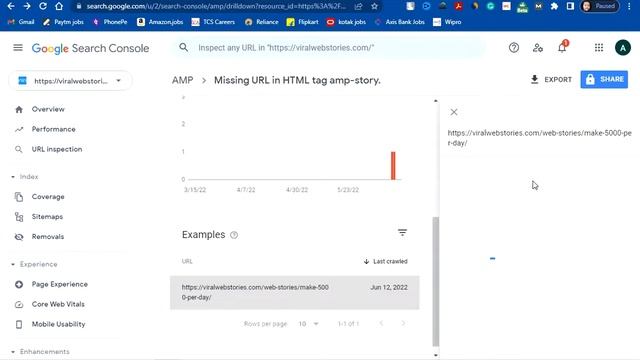The image size is (640, 360).
Task: Click the red error bar in chart
Action: click(x=393, y=165)
